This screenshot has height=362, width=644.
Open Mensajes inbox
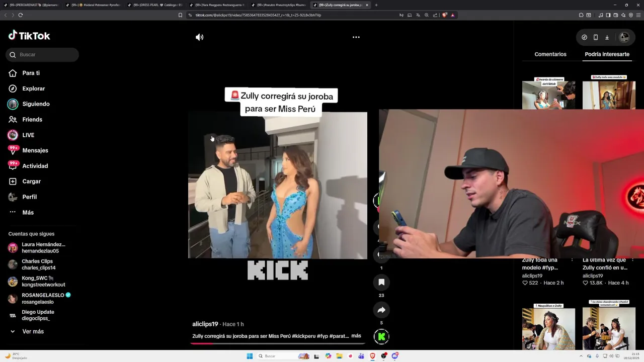pos(35,150)
